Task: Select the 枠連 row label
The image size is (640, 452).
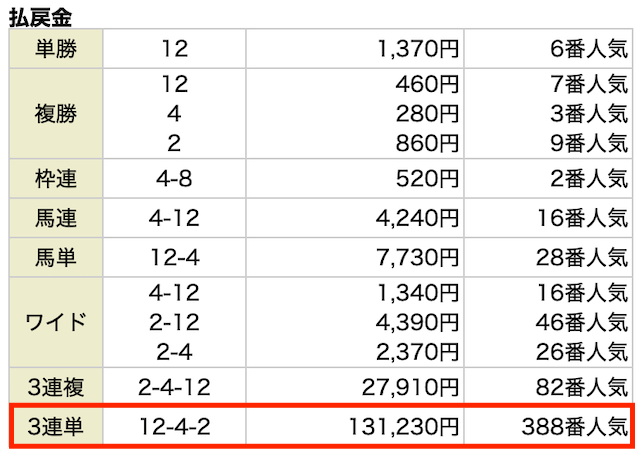Action: 56,178
